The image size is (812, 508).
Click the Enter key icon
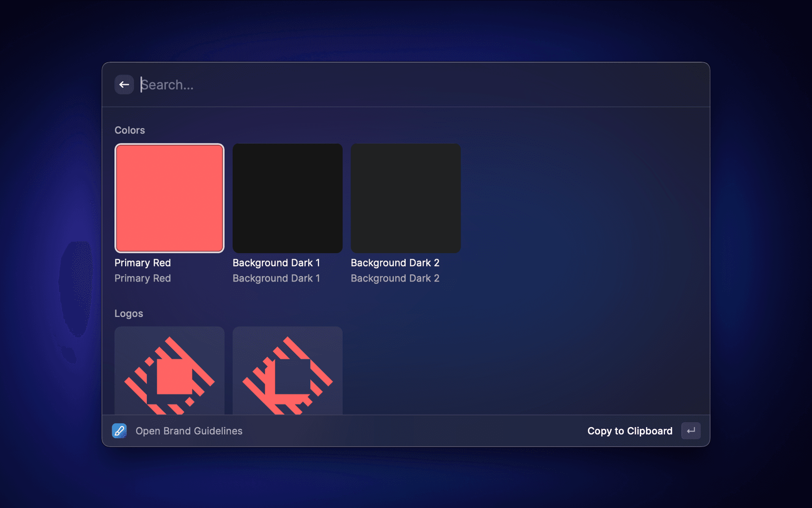(691, 431)
